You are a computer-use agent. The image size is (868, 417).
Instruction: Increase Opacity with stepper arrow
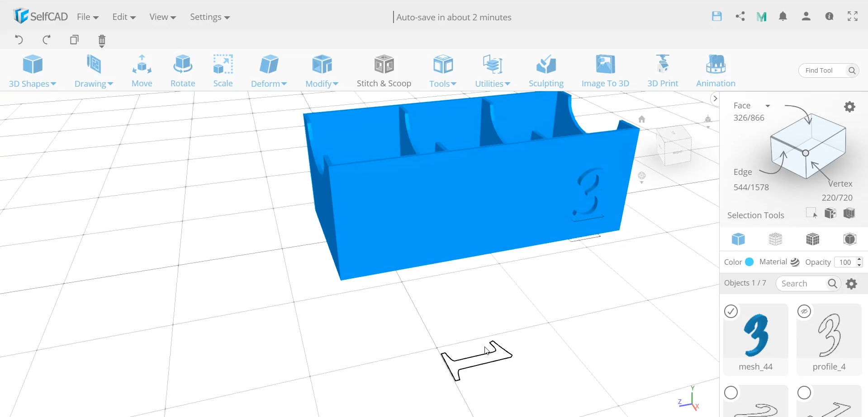pos(859,259)
